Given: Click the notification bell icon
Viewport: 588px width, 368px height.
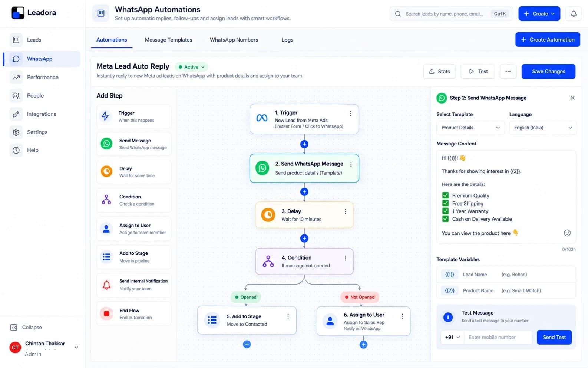Looking at the screenshot, I should click(x=574, y=14).
